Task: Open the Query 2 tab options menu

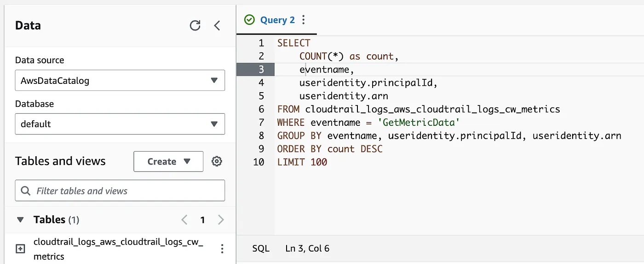Action: tap(303, 20)
